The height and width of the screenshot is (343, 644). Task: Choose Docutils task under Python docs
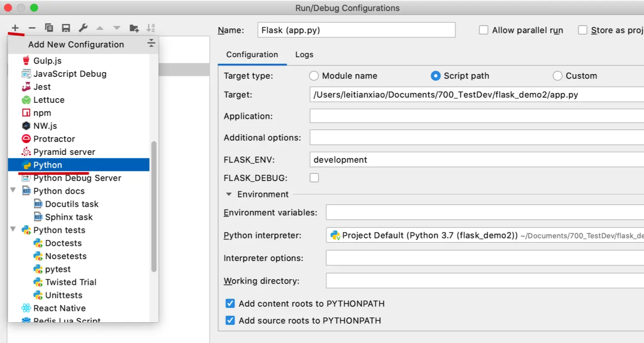[79, 204]
